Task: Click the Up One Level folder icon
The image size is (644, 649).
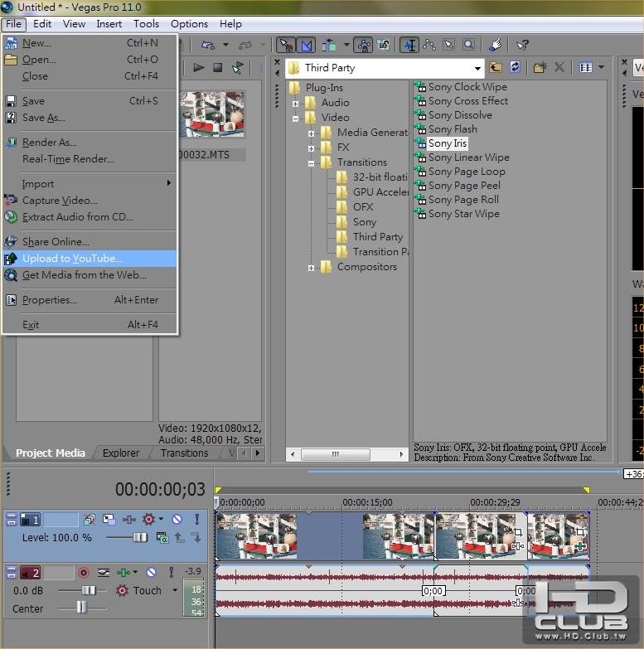Action: [496, 67]
